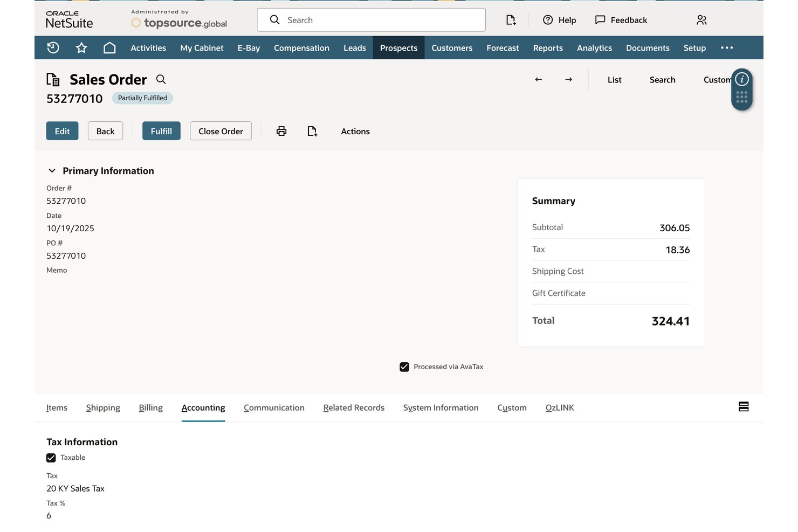The width and height of the screenshot is (798, 532).
Task: Open the Customers menu
Action: pyautogui.click(x=452, y=48)
